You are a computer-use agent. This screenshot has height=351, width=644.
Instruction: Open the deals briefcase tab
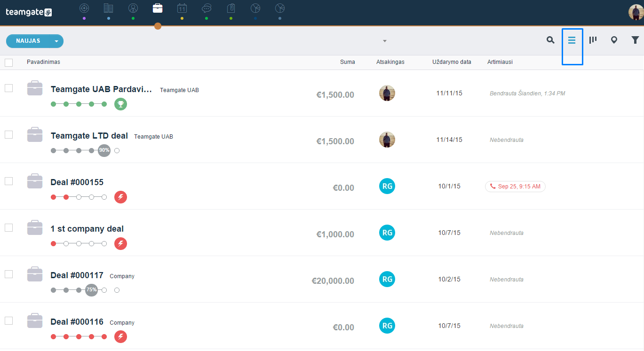158,8
